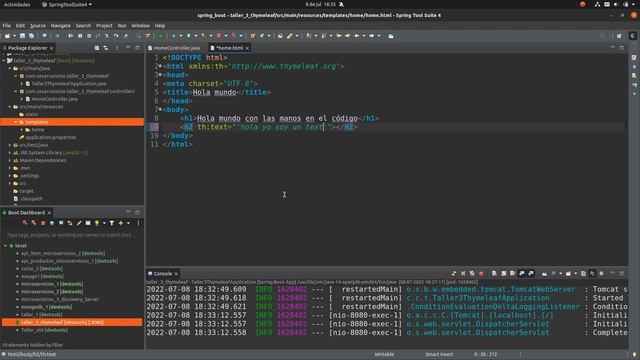Viewport: 640px width, 360px height.
Task: Open the File menu
Action: (x=7, y=25)
